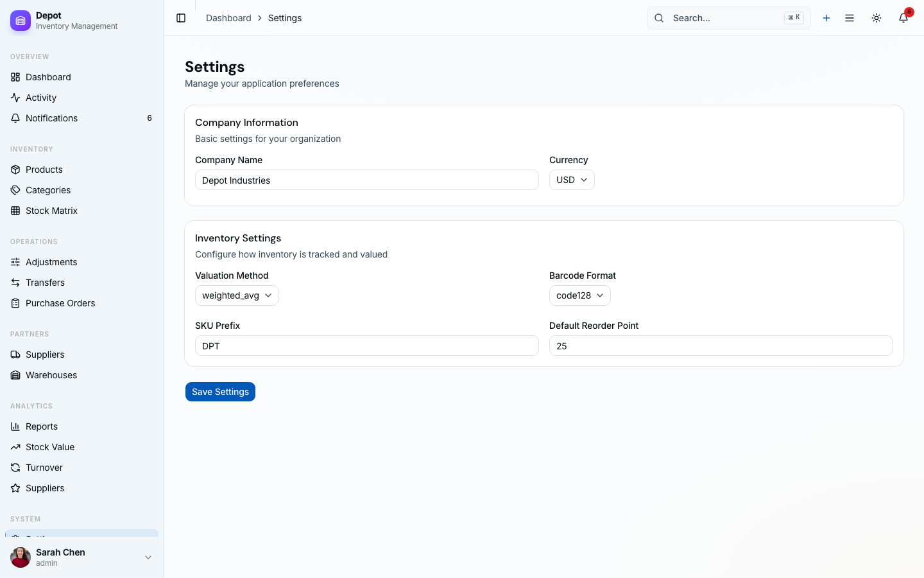Open the Barcode Format selector
The width and height of the screenshot is (924, 578).
(579, 295)
